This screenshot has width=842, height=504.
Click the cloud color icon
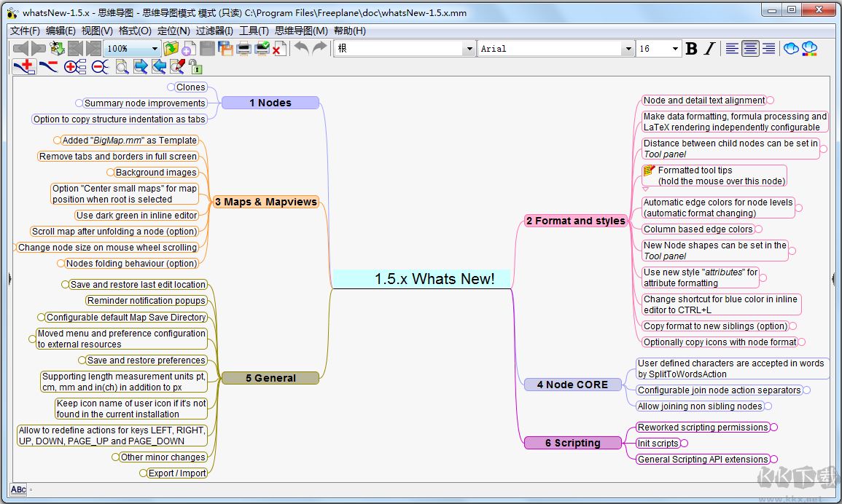(809, 49)
